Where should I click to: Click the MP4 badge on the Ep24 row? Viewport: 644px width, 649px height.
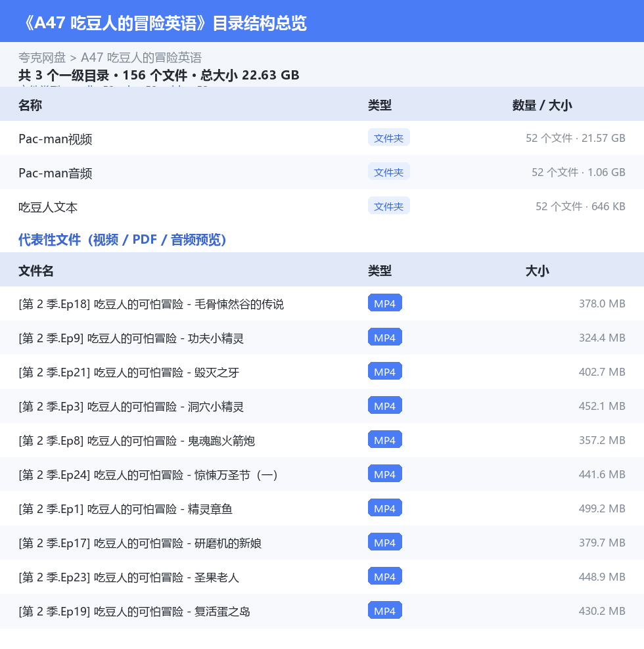(x=384, y=474)
